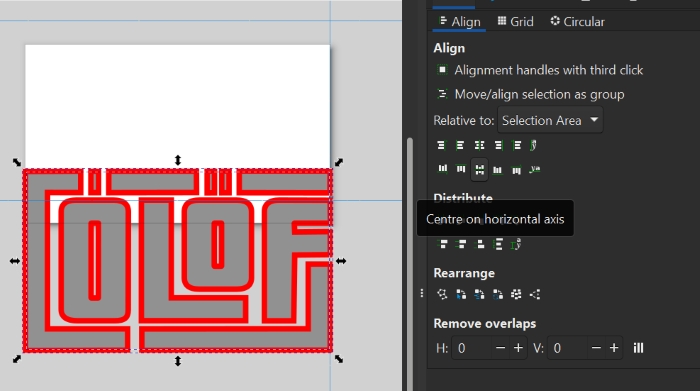This screenshot has width=700, height=391.
Task: Unclump objects icon in Rearrange
Action: click(x=535, y=294)
